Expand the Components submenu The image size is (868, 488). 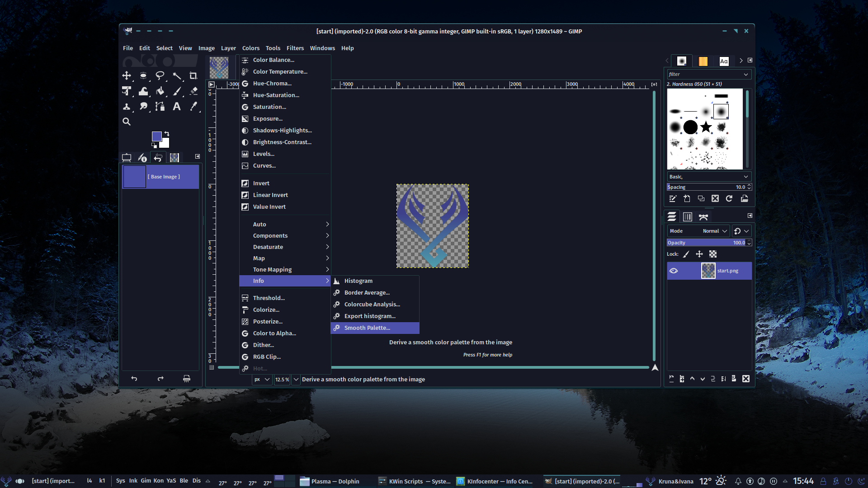coord(285,235)
